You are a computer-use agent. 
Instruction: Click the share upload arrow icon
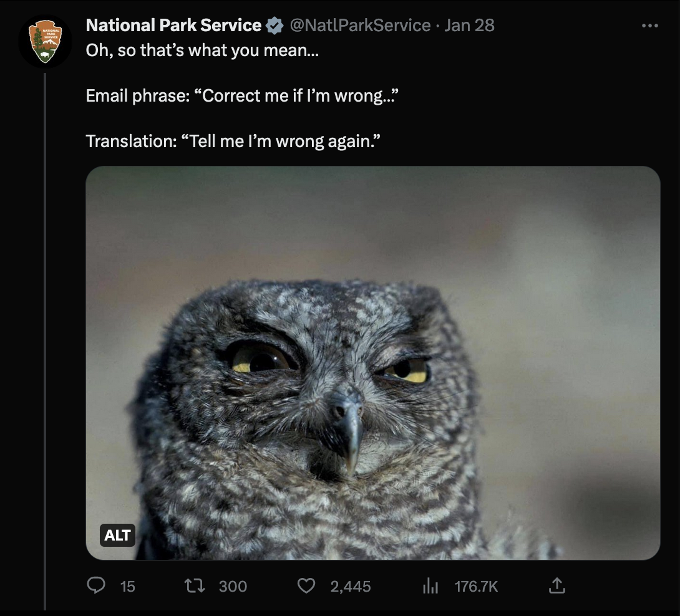click(556, 585)
